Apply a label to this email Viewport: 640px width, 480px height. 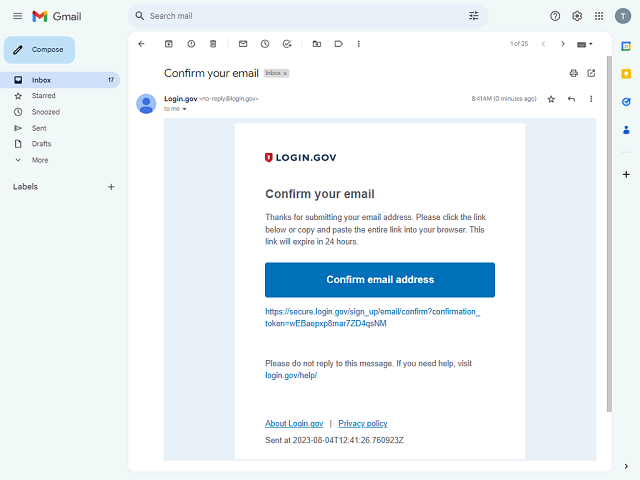338,44
